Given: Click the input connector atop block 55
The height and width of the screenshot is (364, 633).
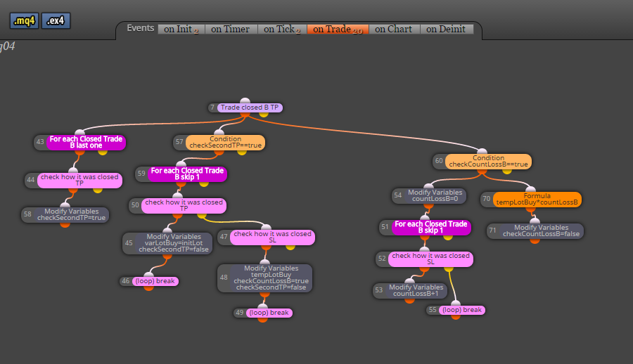Looking at the screenshot, I should (x=456, y=304).
